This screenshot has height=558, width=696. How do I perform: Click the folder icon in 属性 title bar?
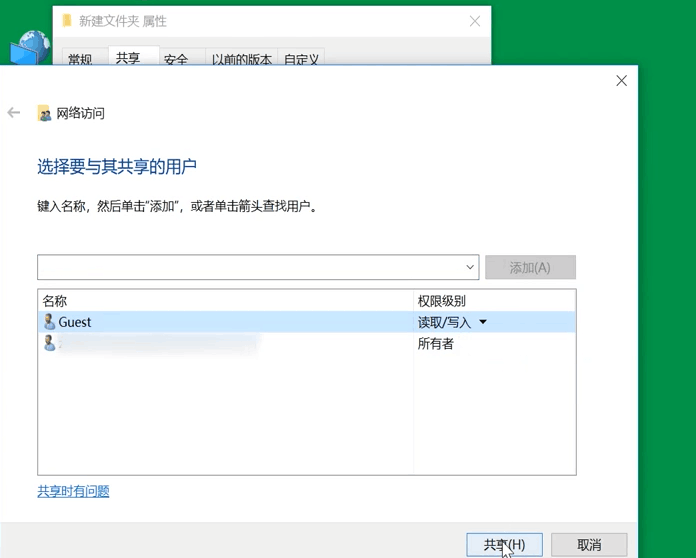tap(67, 21)
